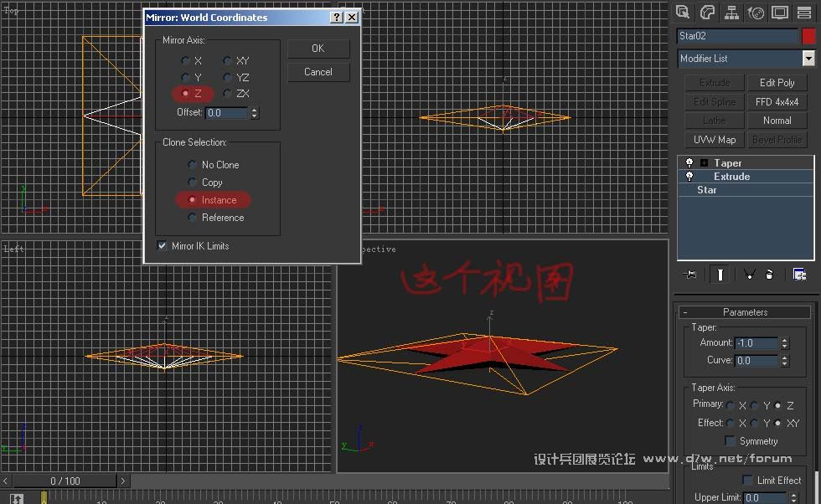Screen dimensions: 821x504
Task: Click the 0 / 100 time slider
Action: point(65,481)
